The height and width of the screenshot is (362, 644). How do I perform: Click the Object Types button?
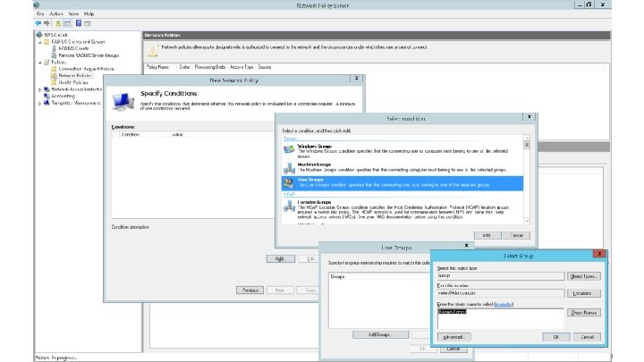tap(583, 276)
